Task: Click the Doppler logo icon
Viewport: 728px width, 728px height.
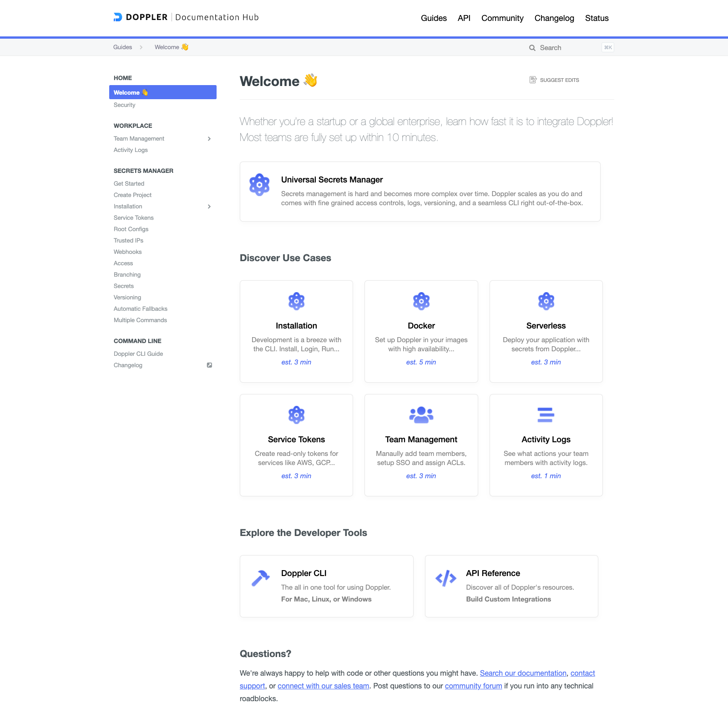Action: 118,17
